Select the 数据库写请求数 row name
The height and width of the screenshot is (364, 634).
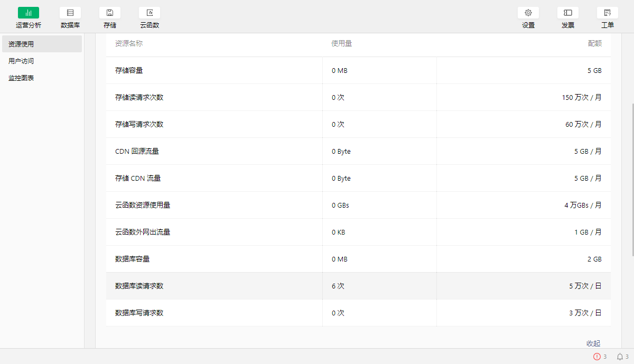139,313
